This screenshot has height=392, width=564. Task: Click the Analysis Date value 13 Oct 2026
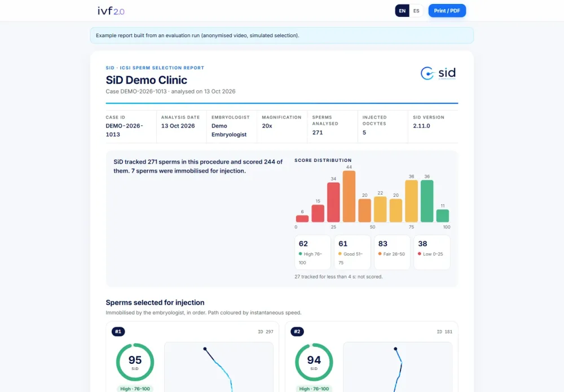click(178, 126)
